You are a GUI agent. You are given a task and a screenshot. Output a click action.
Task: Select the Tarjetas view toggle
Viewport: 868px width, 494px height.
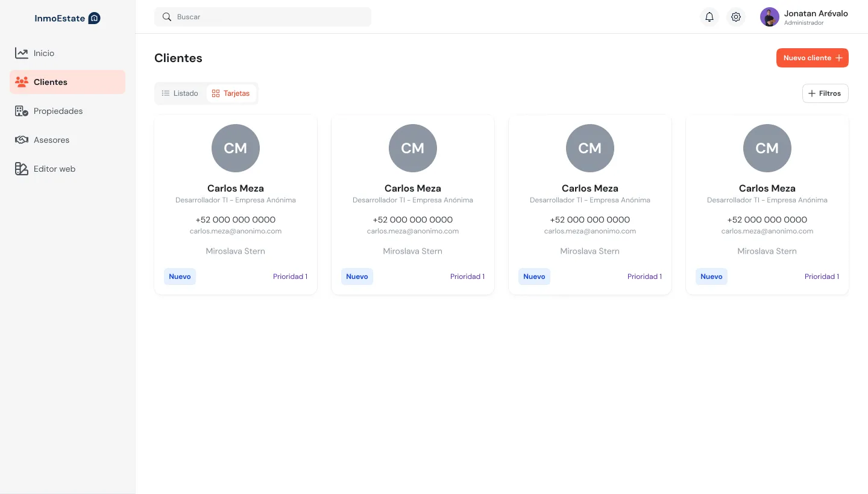(x=231, y=93)
